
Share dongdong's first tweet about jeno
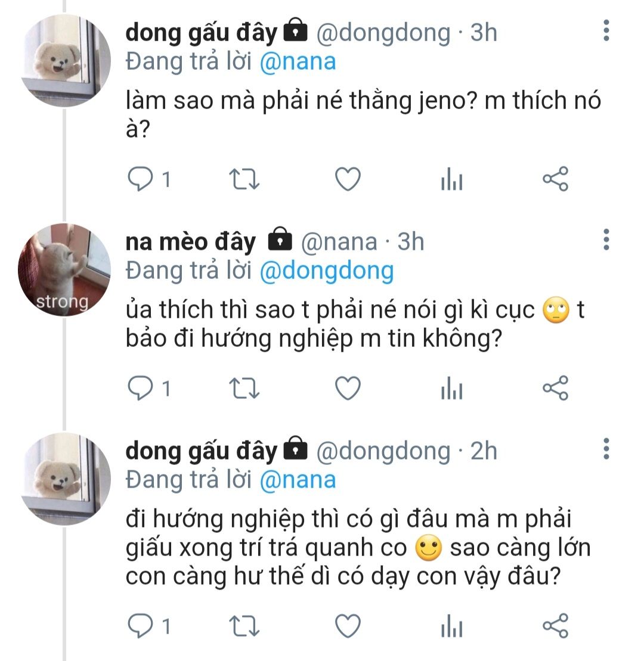click(x=555, y=179)
